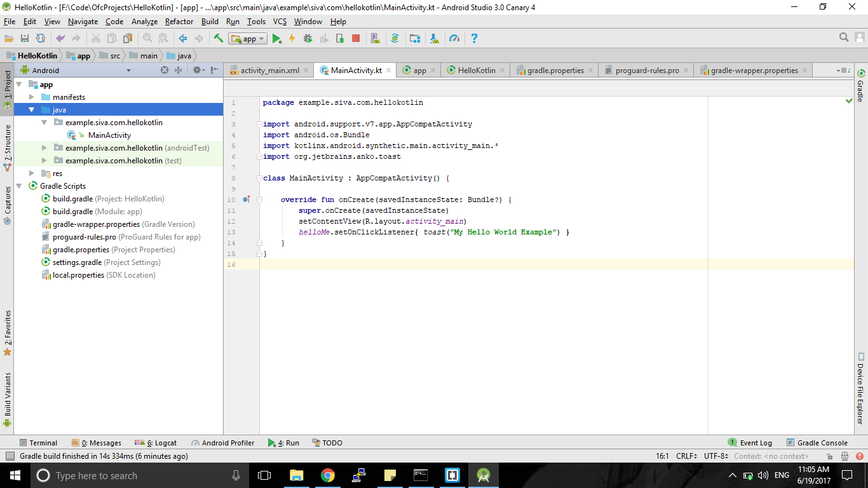868x488 pixels.
Task: Open the Event Log panel
Action: click(750, 443)
